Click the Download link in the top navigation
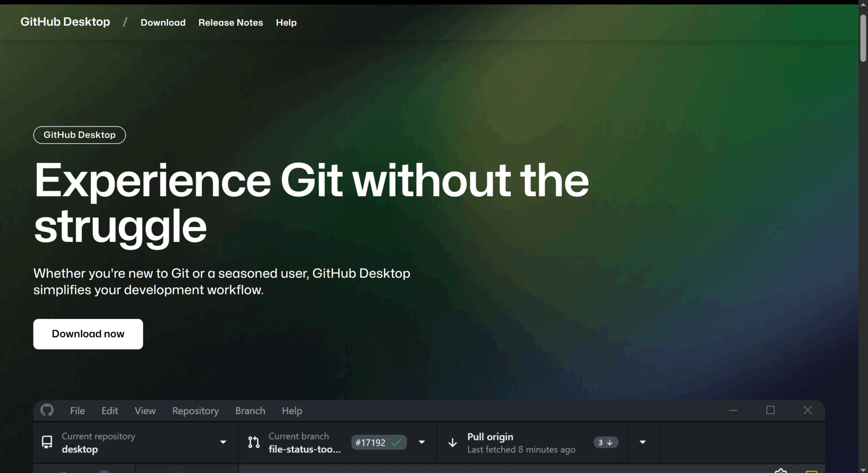Screen dimensions: 868x473 pos(163,22)
